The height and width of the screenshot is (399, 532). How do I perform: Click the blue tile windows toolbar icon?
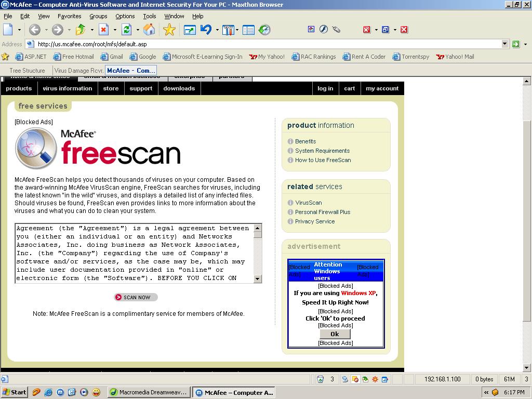pos(385,30)
